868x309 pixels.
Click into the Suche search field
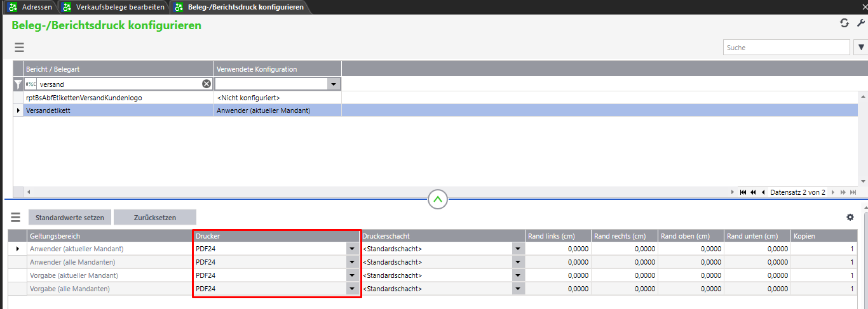pyautogui.click(x=786, y=48)
